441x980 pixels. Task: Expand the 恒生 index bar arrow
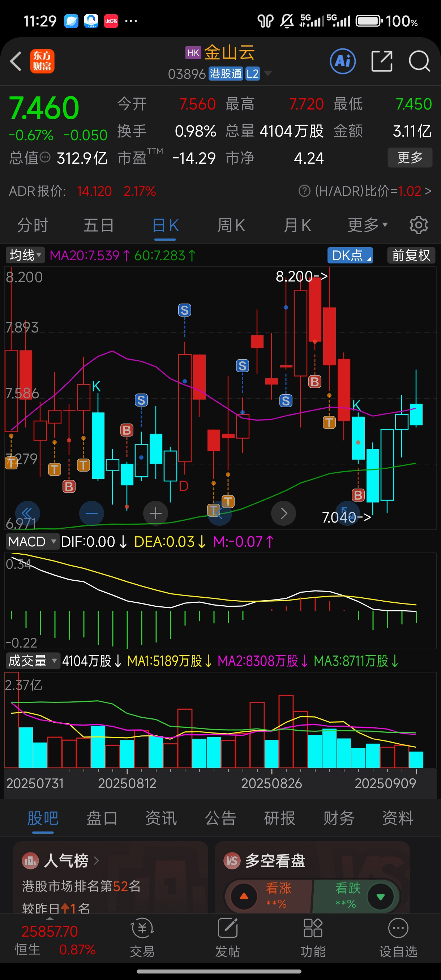(50, 918)
